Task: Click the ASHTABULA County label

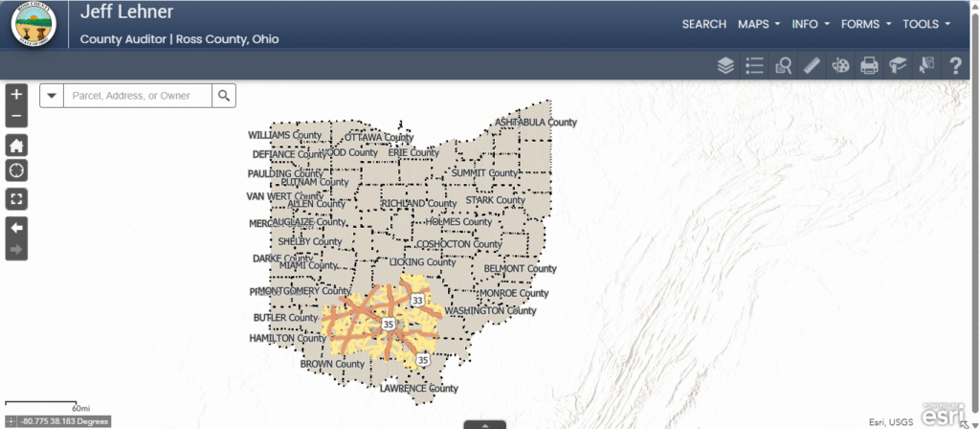Action: click(536, 122)
